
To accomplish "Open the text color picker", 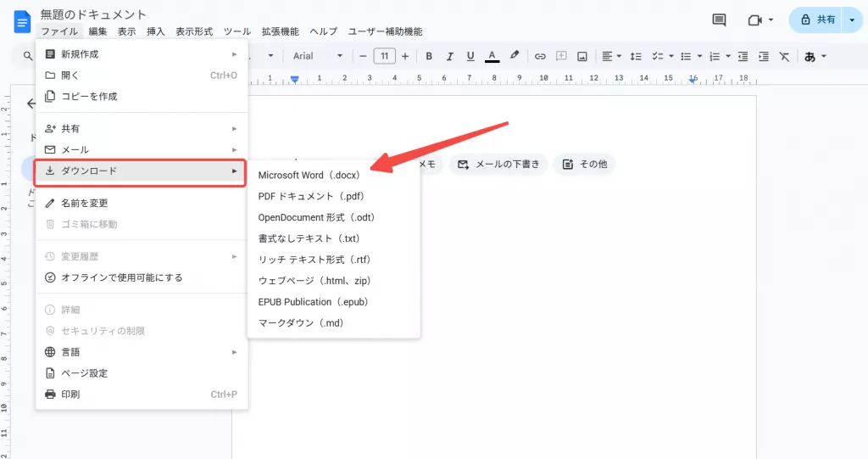I will [492, 56].
